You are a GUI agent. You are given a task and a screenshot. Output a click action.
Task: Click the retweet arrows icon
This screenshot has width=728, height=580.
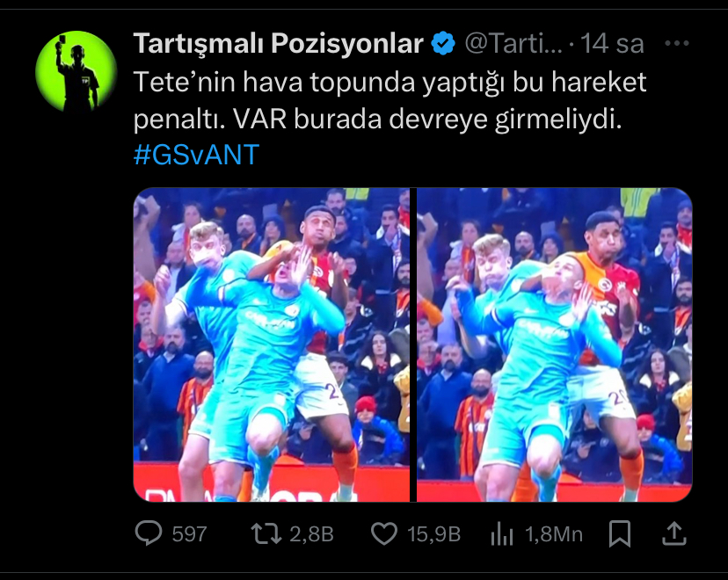(x=266, y=533)
